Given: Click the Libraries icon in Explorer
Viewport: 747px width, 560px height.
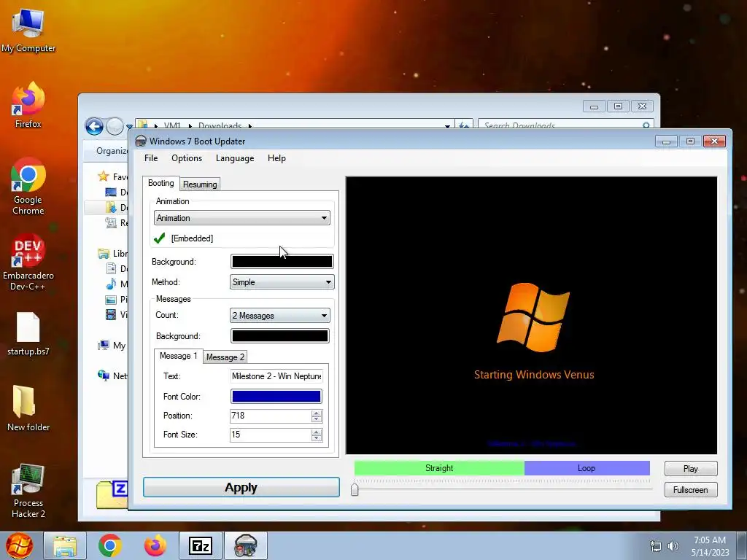Looking at the screenshot, I should (x=104, y=253).
